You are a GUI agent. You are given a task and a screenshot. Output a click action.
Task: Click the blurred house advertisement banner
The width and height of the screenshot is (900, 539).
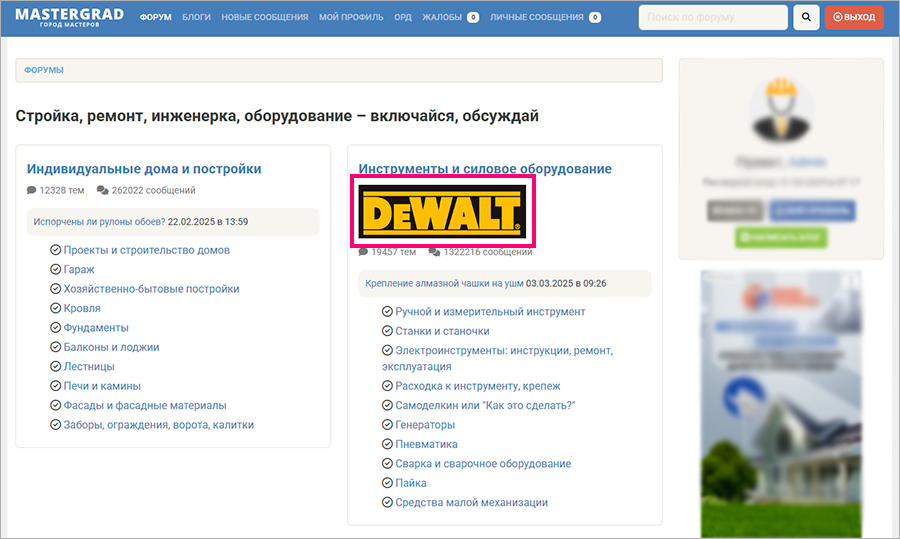point(781,404)
